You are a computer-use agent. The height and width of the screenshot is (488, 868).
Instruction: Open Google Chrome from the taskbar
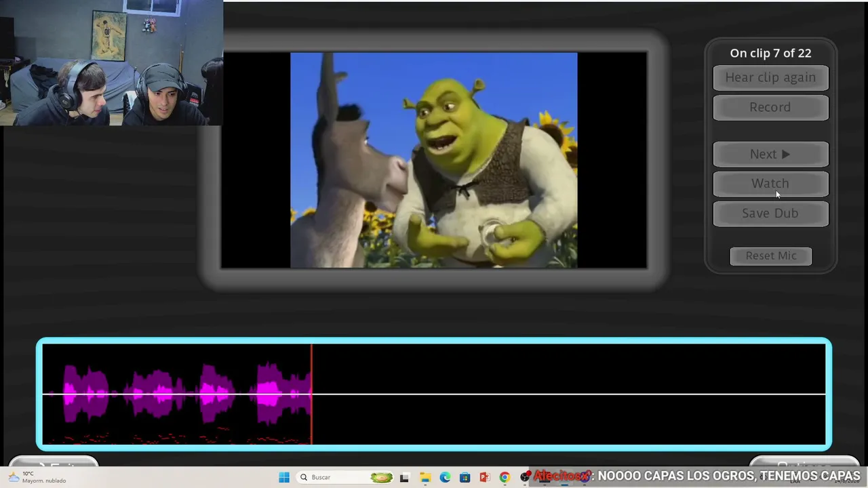click(x=505, y=477)
